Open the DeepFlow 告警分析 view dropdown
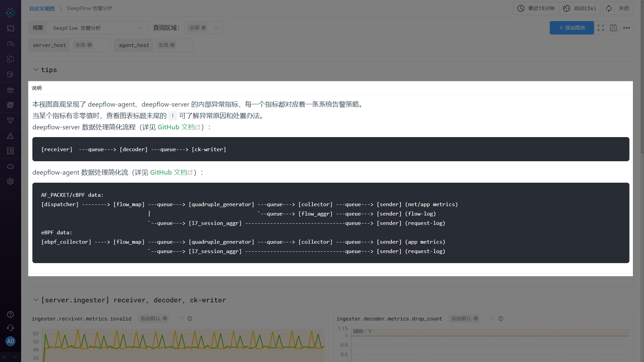 click(x=97, y=28)
